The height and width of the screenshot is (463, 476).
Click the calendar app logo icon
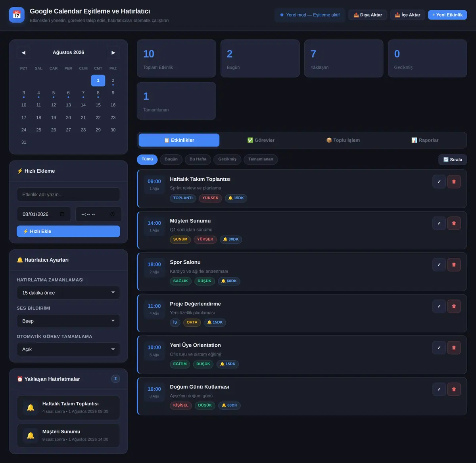(x=17, y=15)
